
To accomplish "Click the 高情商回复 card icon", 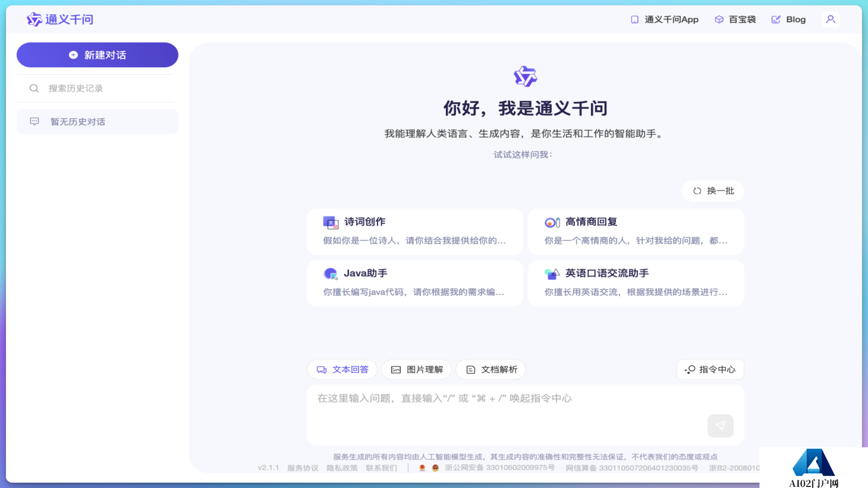I will (552, 222).
